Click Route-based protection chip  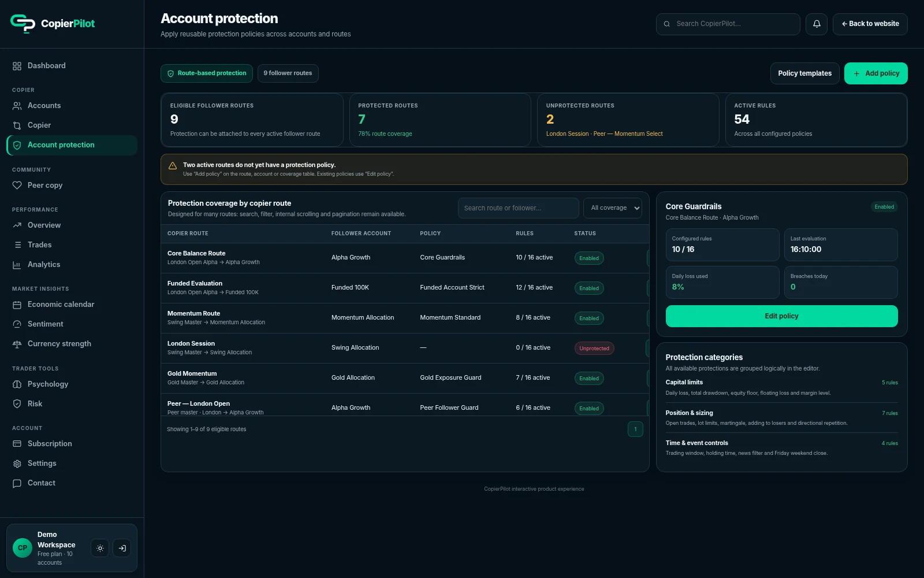[x=207, y=73]
